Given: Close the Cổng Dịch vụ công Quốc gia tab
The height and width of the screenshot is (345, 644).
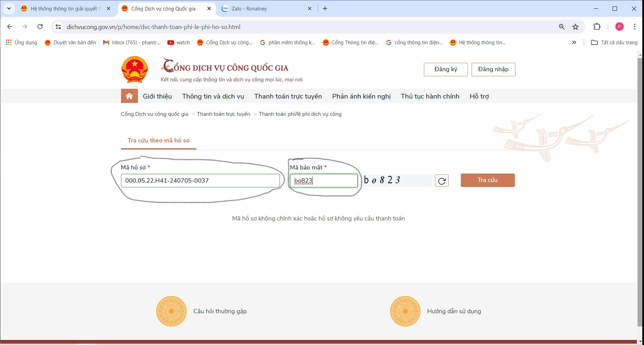Looking at the screenshot, I should (x=209, y=8).
